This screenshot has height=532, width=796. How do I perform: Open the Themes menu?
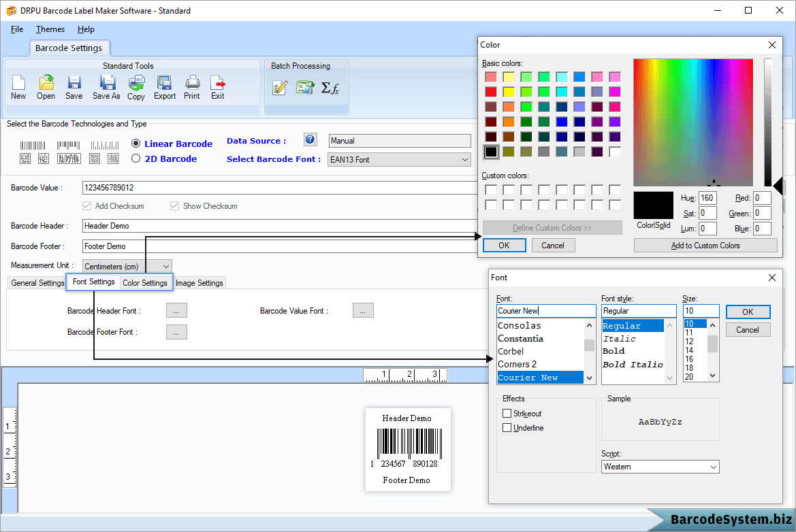[50, 29]
